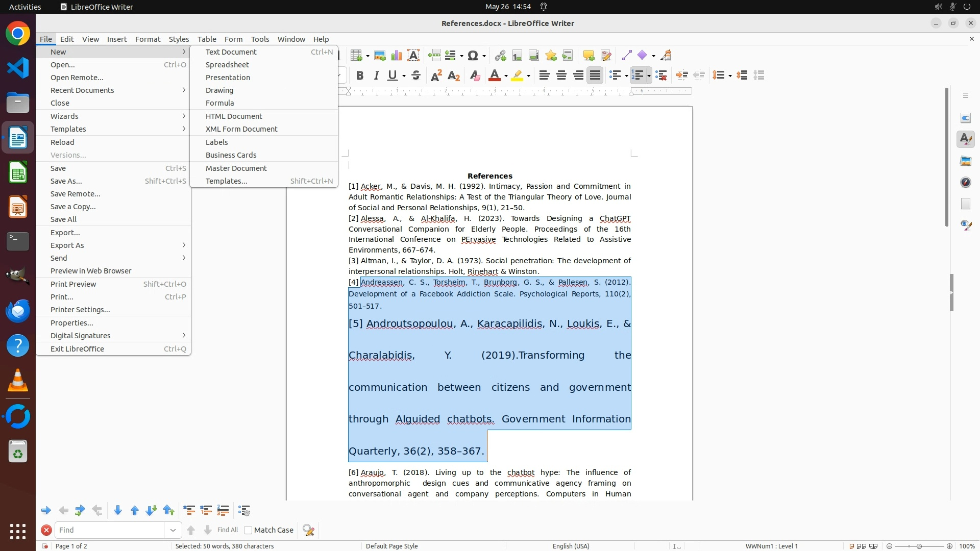980x551 pixels.
Task: Open the sidebar Navigator panel
Action: tap(965, 182)
